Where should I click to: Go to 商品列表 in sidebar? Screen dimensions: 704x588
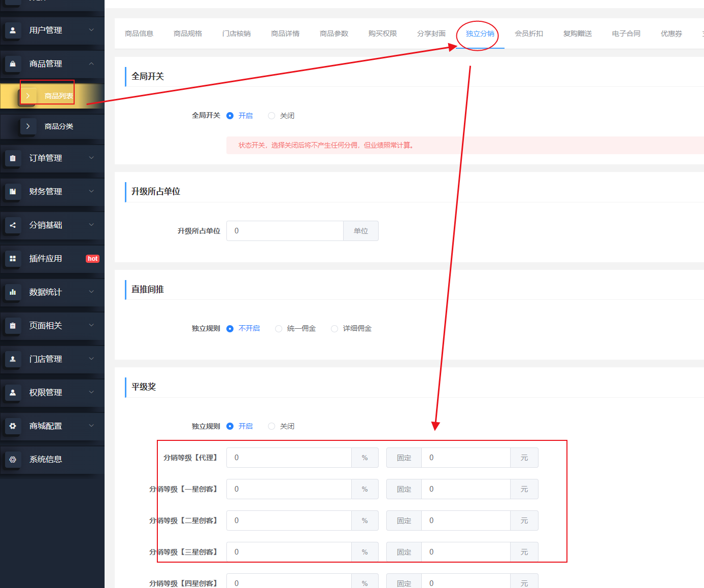point(58,96)
